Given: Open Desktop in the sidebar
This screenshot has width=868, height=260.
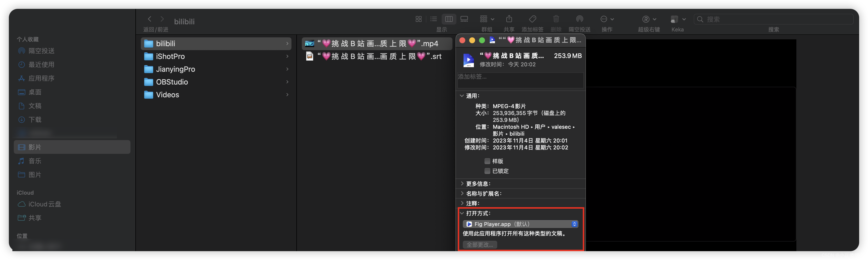Looking at the screenshot, I should [x=72, y=92].
